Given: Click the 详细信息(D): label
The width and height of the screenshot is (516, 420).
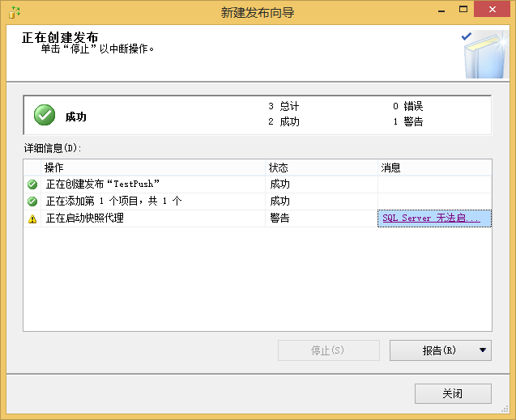Looking at the screenshot, I should (53, 148).
